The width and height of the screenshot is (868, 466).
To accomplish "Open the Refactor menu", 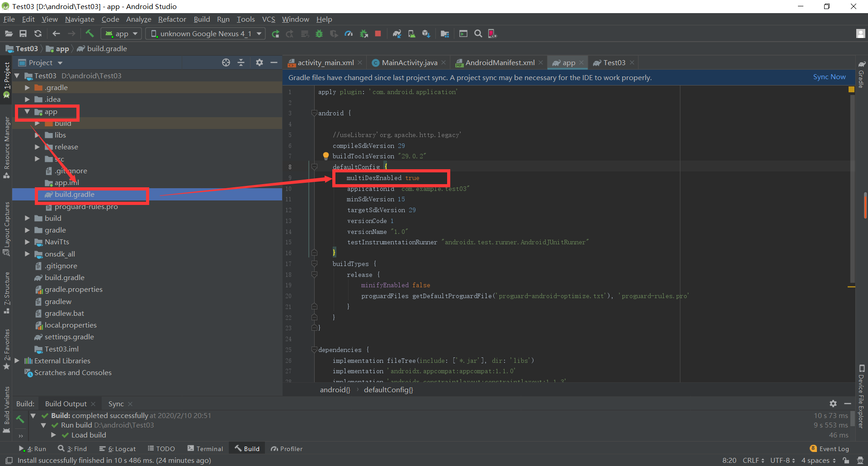I will coord(172,19).
